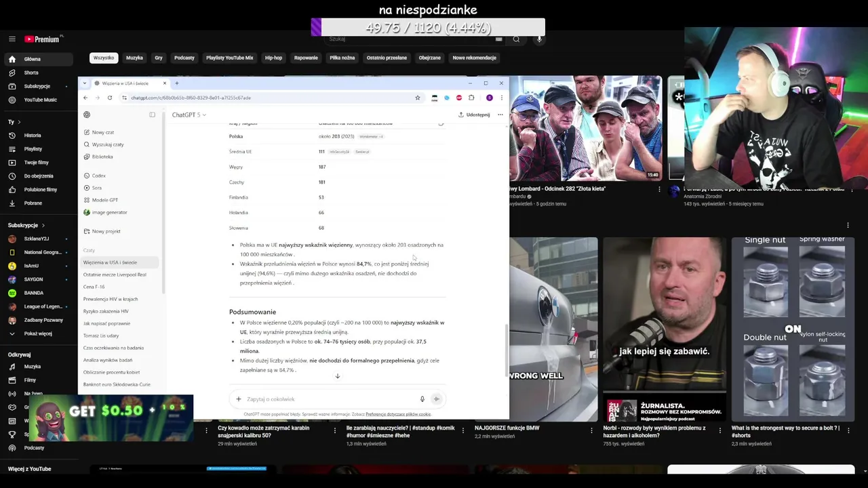Open the Chrome three-dot menu
The width and height of the screenshot is (868, 488).
[502, 98]
